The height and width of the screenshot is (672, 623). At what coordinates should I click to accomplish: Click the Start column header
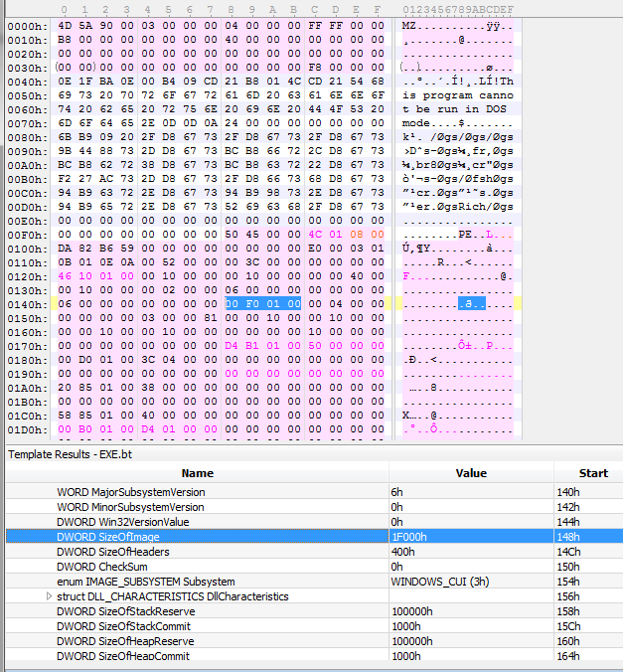click(x=587, y=474)
